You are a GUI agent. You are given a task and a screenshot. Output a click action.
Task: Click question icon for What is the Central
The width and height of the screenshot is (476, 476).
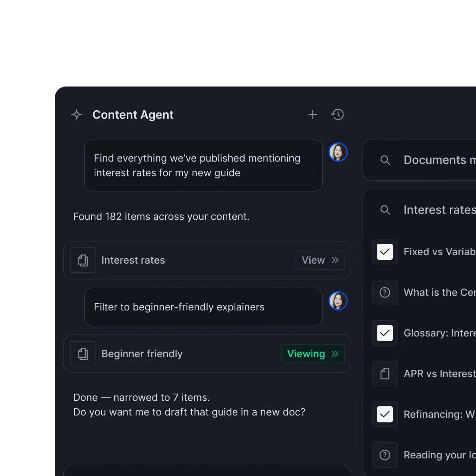coord(385,292)
